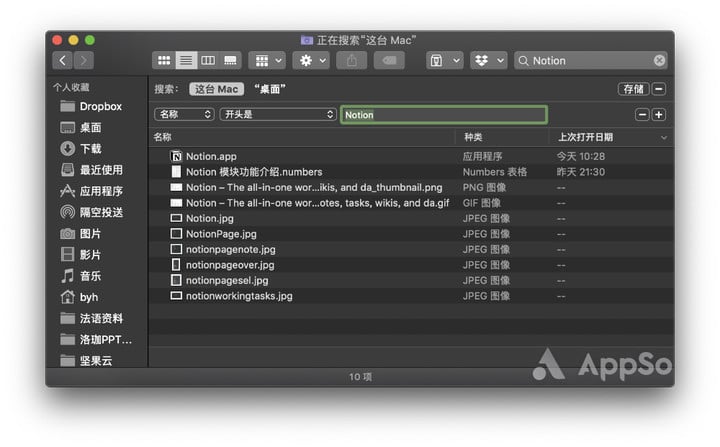Open Dropbox in the sidebar
This screenshot has height=447, width=720.
click(x=91, y=107)
